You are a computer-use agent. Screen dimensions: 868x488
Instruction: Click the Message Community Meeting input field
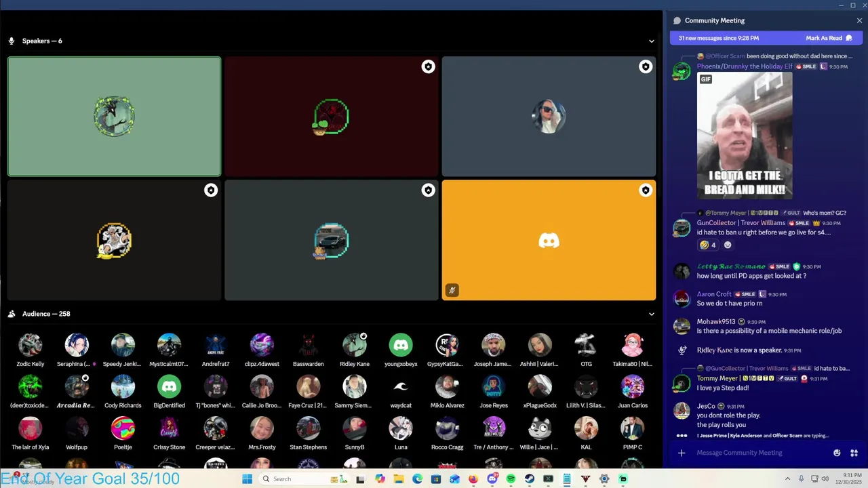[759, 453]
